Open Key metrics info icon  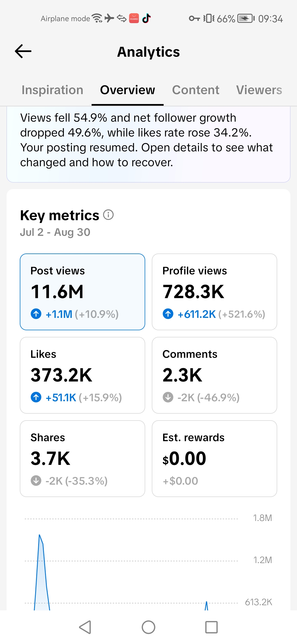[108, 215]
